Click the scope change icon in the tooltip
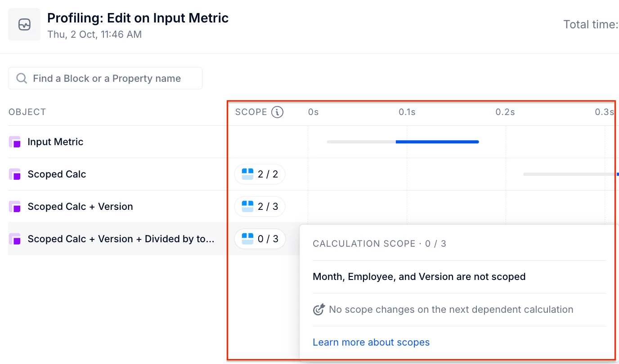The height and width of the screenshot is (364, 619). (319, 310)
